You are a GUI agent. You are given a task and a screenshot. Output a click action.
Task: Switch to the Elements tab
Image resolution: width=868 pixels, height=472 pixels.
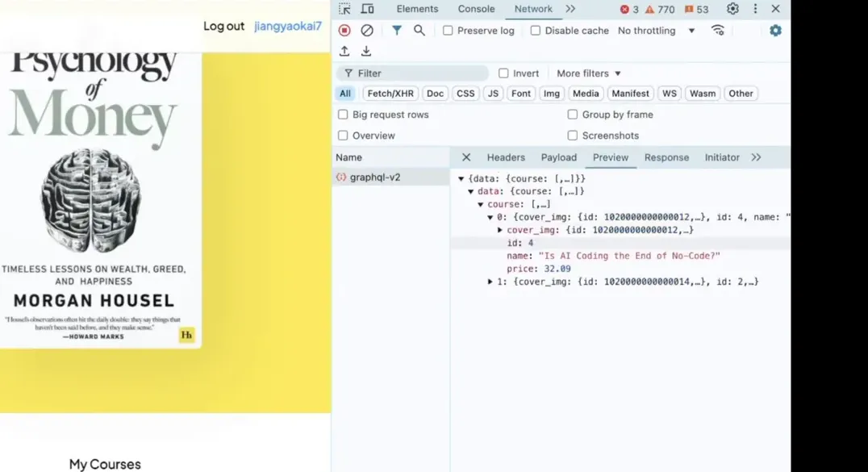pyautogui.click(x=417, y=9)
